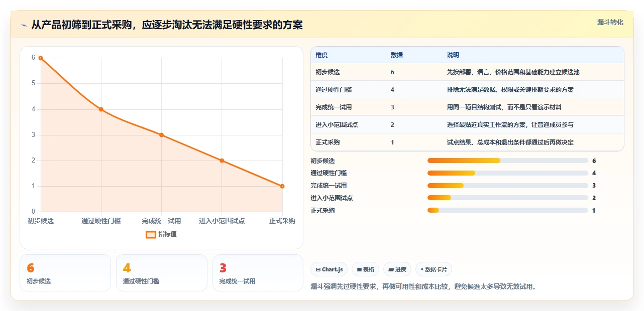This screenshot has height=311, width=644.
Task: Click chart data point at 通过硬性门槛
Action: click(101, 109)
